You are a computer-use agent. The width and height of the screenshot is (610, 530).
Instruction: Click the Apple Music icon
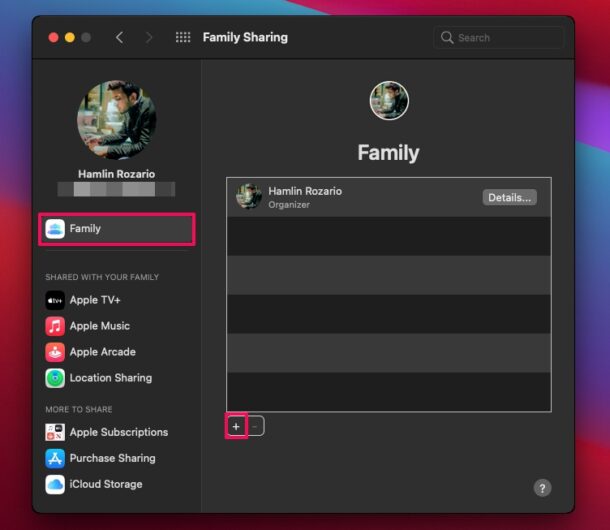point(55,326)
